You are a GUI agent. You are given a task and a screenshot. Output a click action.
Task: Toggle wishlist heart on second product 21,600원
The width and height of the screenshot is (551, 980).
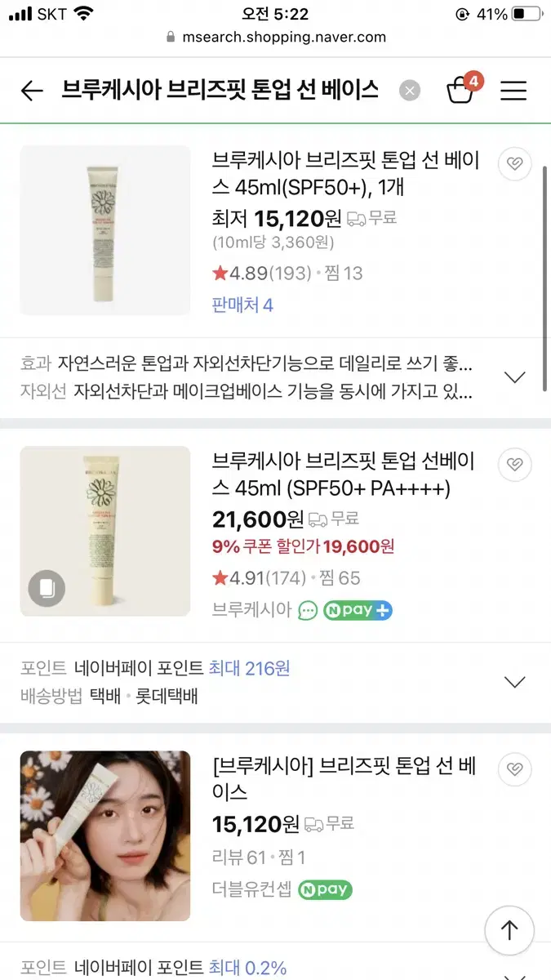coord(514,465)
